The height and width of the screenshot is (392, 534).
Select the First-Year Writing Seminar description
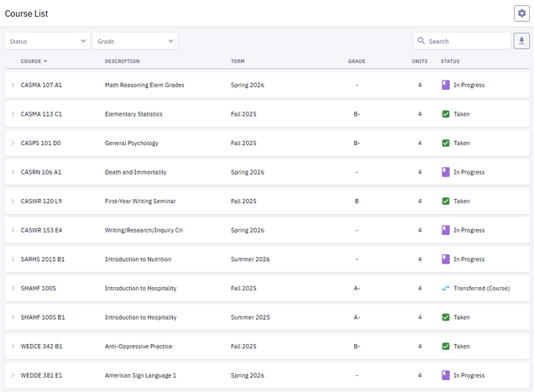140,201
